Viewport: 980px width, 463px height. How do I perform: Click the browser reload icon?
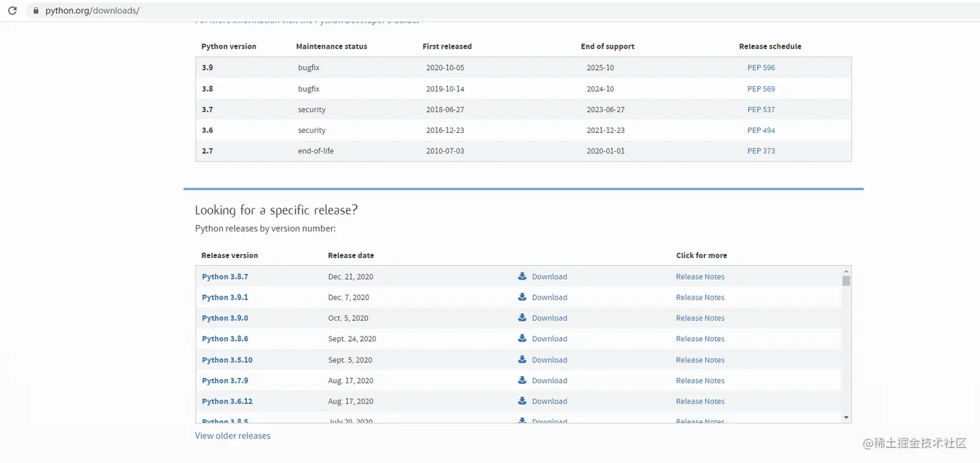point(12,10)
